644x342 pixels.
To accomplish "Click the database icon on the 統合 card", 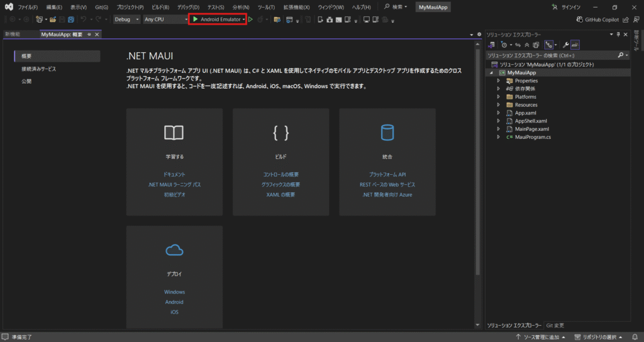I will (387, 133).
